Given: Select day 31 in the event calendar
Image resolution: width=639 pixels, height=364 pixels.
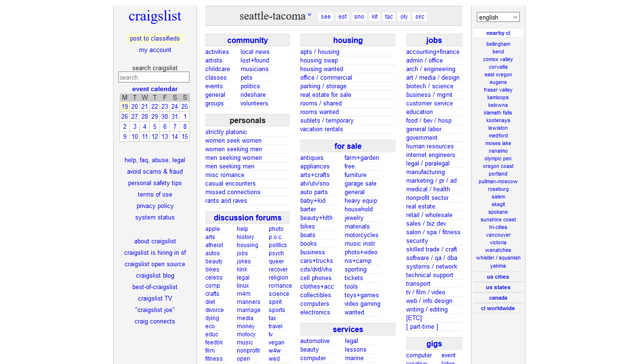Looking at the screenshot, I should (x=175, y=117).
